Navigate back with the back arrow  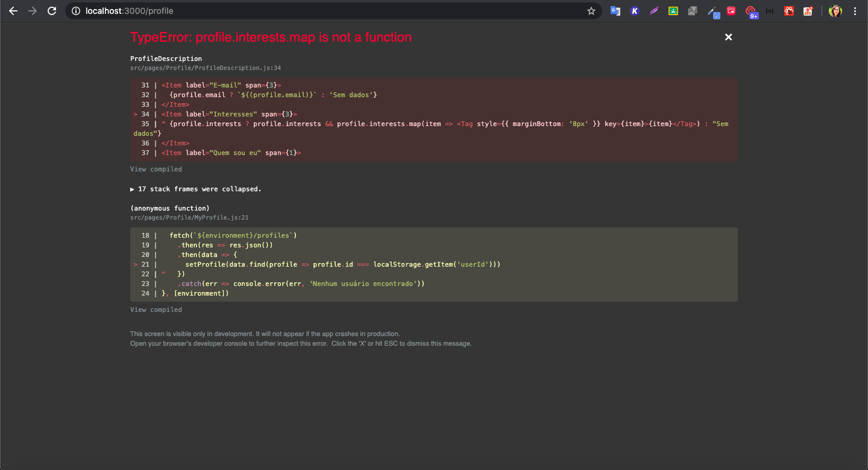point(13,10)
